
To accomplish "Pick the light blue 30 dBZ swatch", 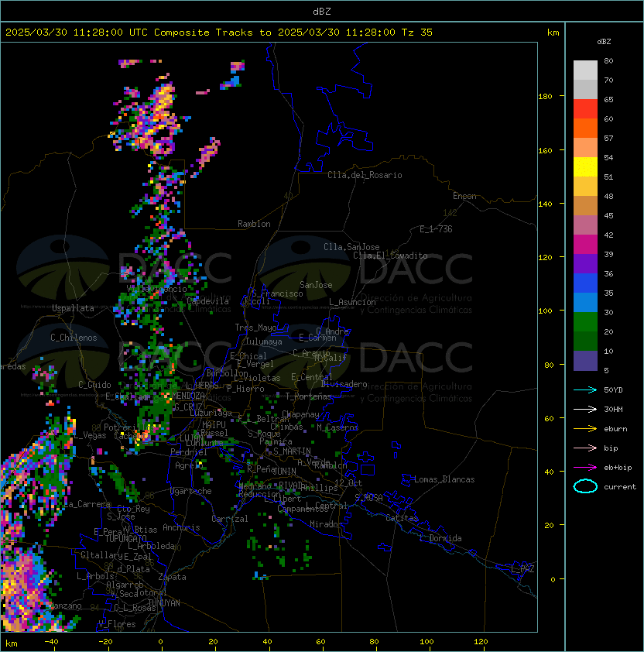I will click(x=585, y=302).
